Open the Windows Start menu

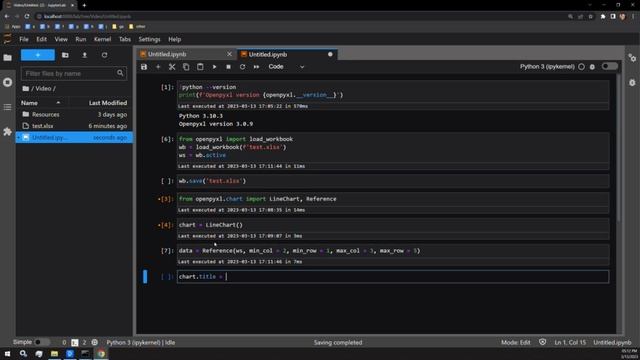(7, 354)
